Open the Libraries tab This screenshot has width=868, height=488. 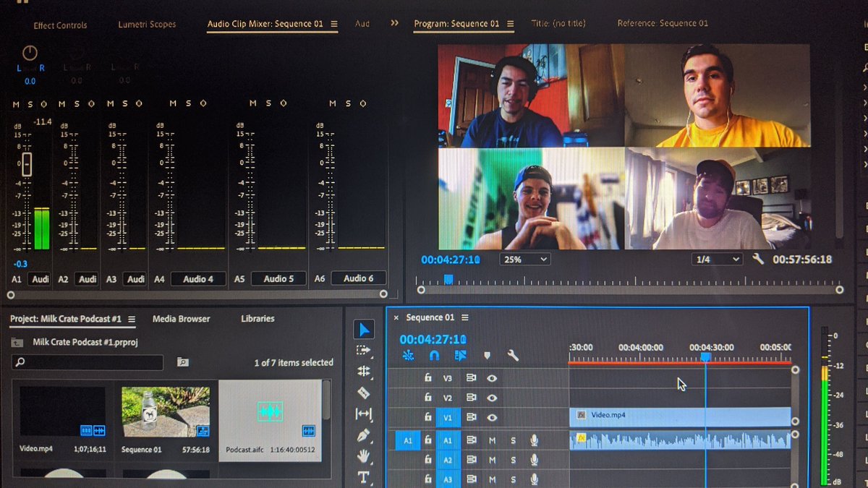258,319
